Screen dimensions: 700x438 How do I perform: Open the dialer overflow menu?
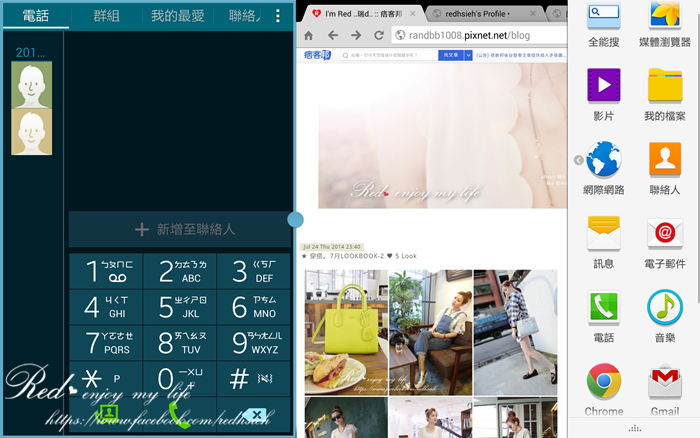278,16
